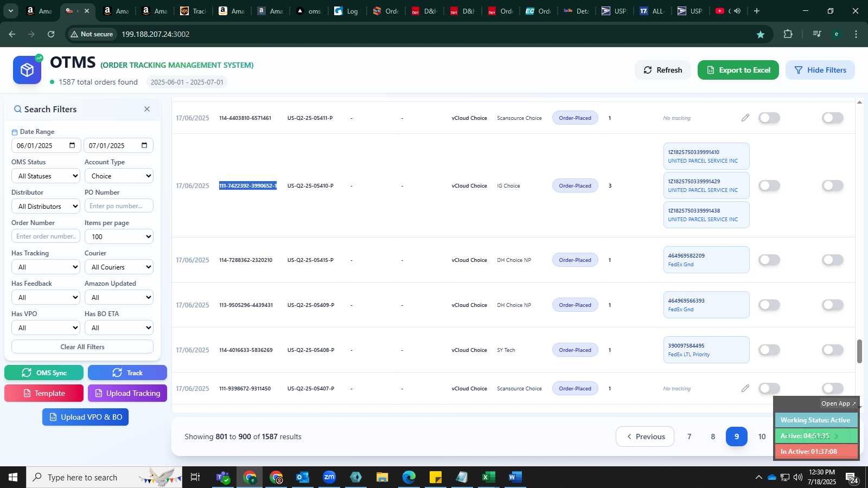Click tracking number 1Z1825750339991410
The image size is (868, 488).
[693, 152]
